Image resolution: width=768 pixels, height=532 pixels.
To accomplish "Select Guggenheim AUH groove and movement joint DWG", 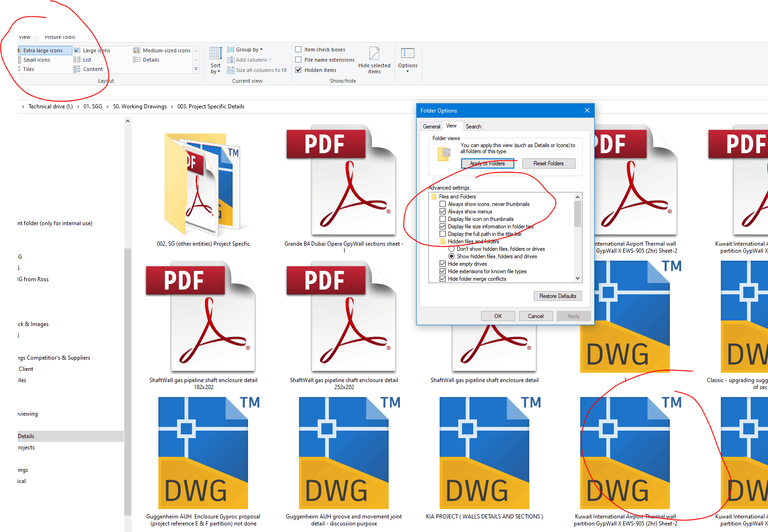I will coord(344,462).
